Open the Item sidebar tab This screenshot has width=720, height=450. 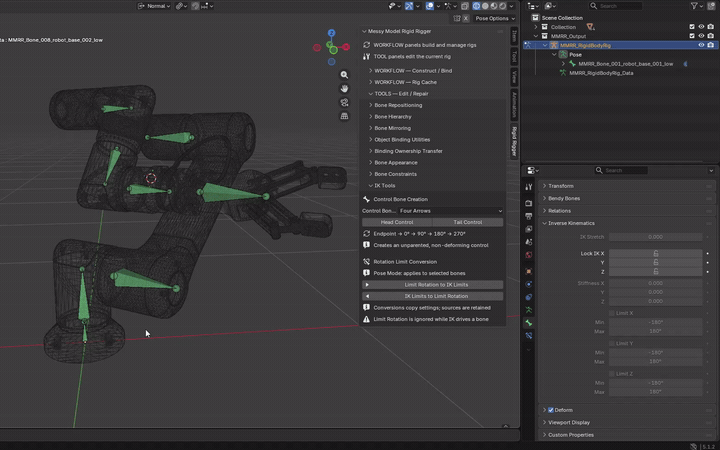[514, 36]
